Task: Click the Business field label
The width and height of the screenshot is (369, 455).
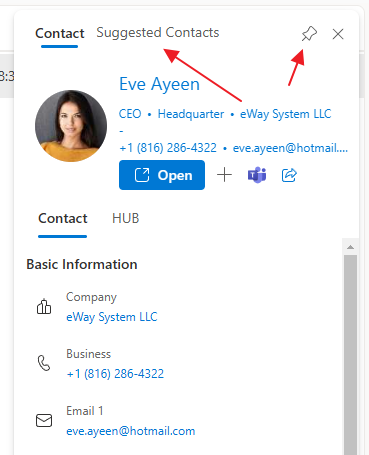Action: point(88,354)
